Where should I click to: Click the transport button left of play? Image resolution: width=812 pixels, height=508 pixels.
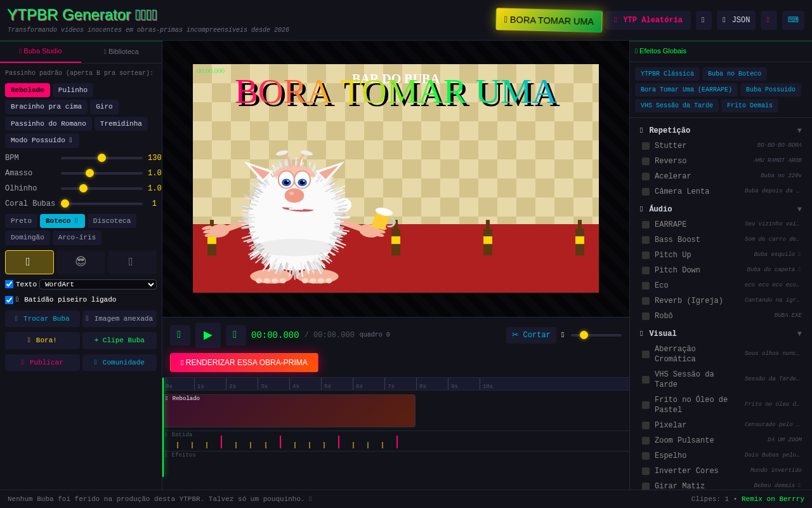(180, 335)
